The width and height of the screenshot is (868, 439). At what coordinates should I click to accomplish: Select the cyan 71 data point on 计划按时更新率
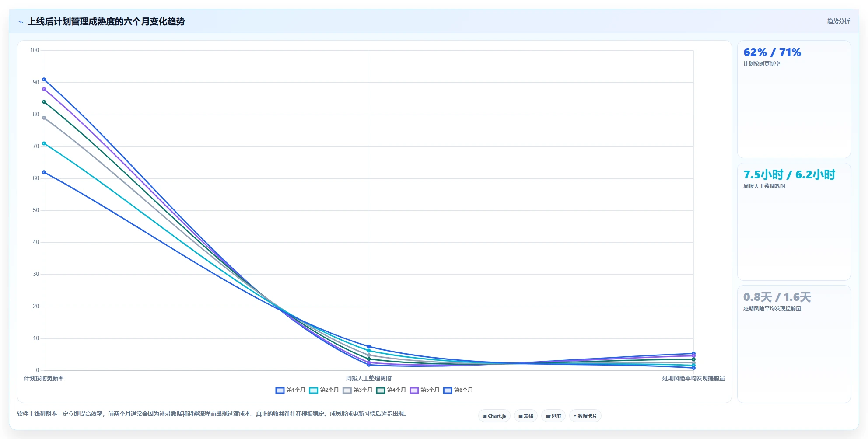[x=44, y=143]
